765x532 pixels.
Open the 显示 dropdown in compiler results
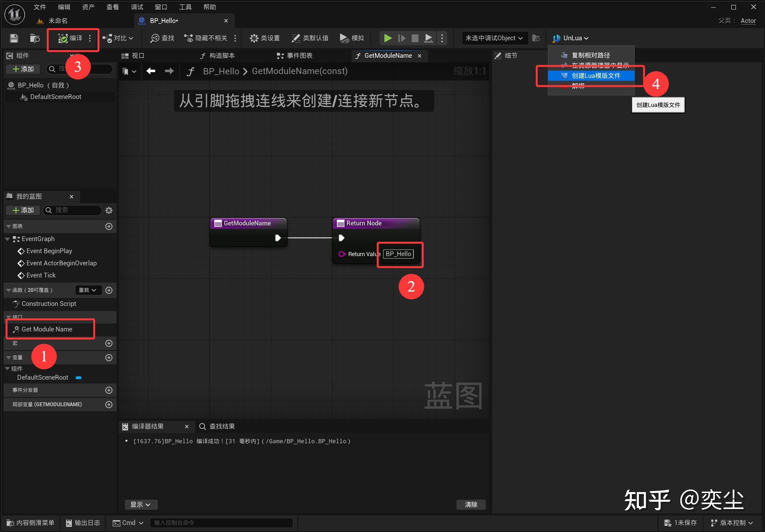(x=141, y=505)
